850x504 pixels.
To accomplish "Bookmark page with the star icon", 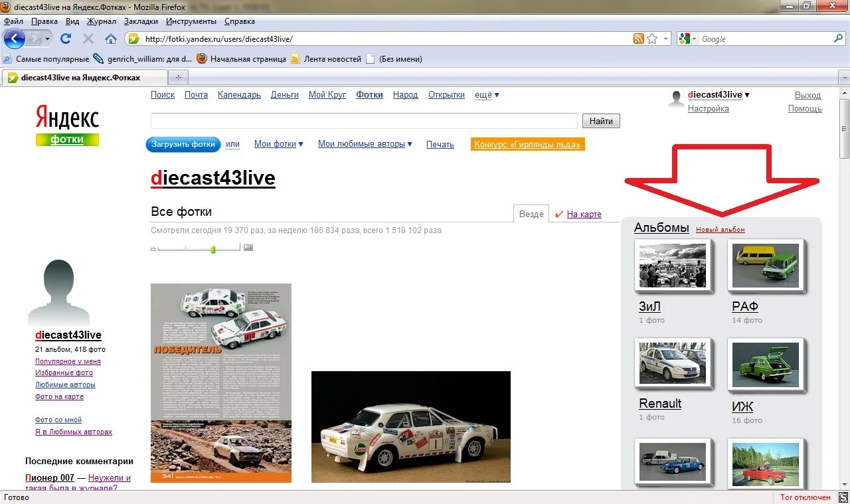I will [652, 39].
